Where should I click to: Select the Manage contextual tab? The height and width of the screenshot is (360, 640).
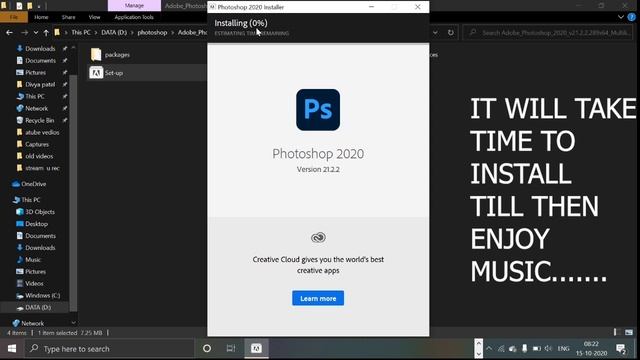134,5
